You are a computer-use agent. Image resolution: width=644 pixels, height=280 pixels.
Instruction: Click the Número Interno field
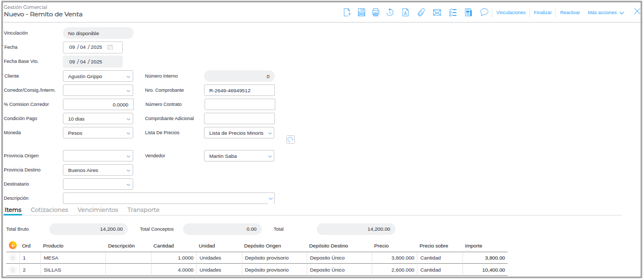click(239, 77)
